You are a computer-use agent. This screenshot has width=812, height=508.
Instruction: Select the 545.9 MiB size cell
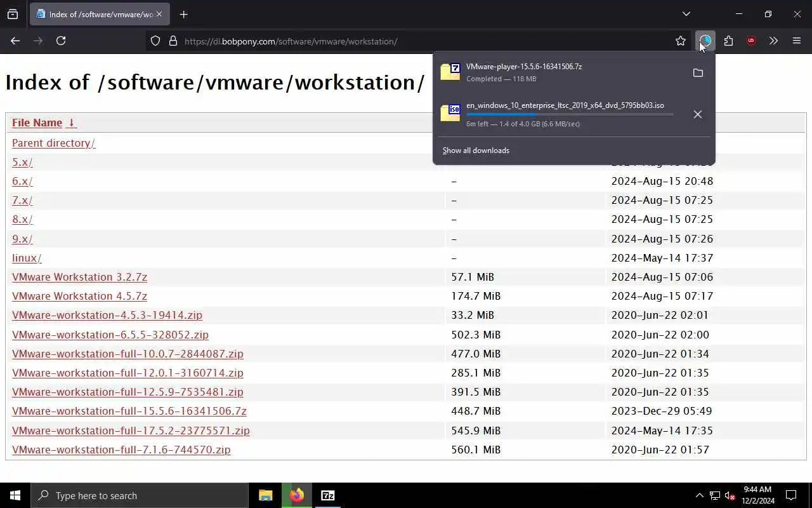pyautogui.click(x=476, y=431)
